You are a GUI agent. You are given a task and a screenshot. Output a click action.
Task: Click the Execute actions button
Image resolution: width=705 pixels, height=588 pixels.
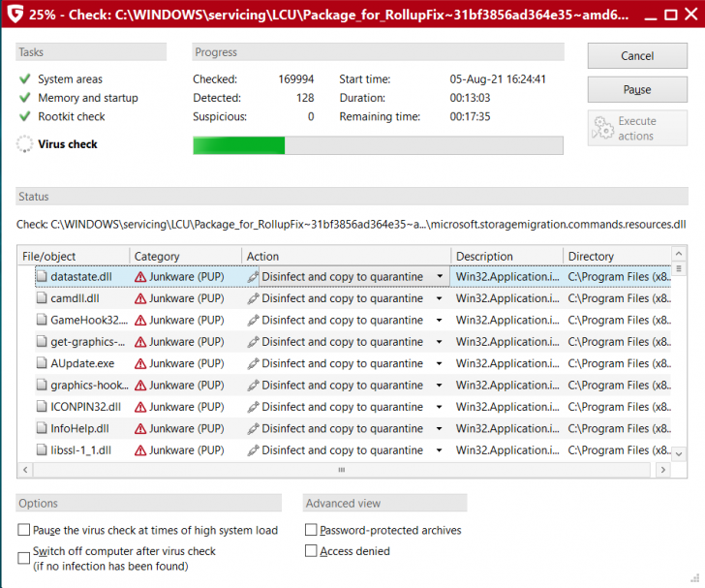pyautogui.click(x=637, y=128)
